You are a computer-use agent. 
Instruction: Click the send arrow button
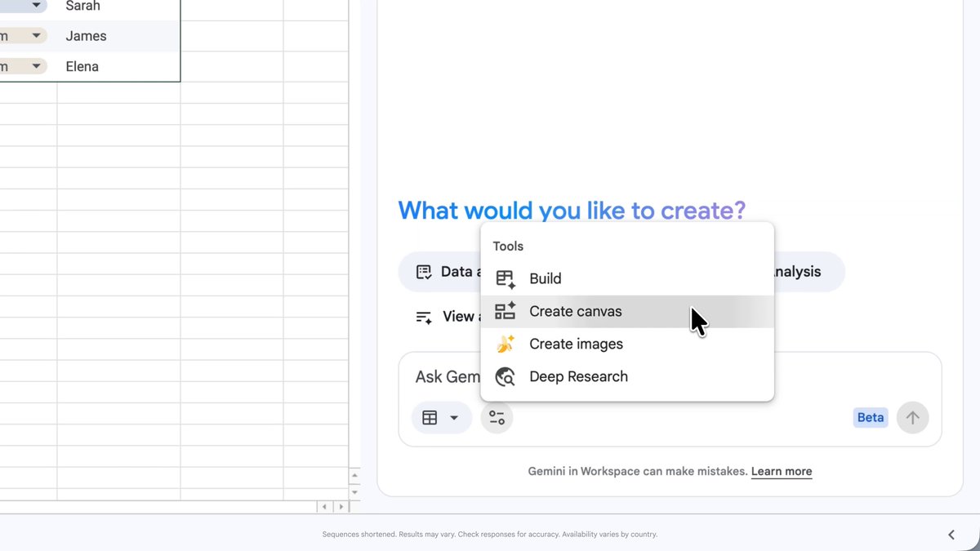tap(912, 418)
